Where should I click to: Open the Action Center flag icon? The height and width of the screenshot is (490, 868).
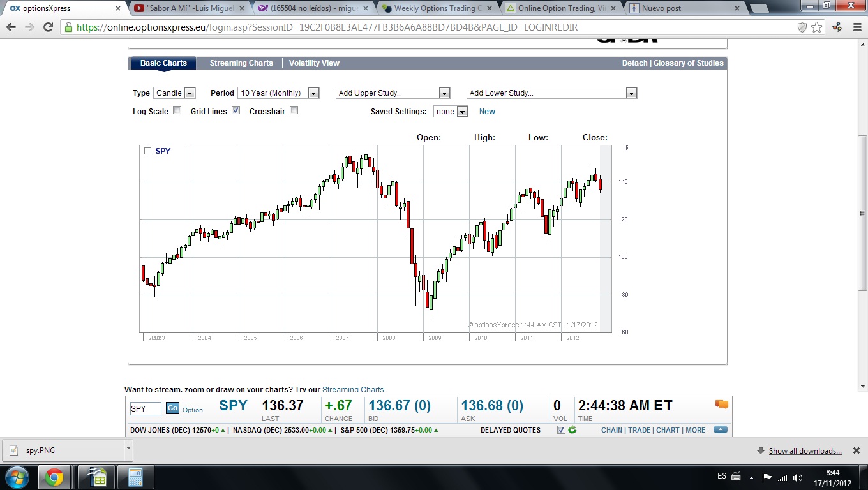click(x=767, y=477)
